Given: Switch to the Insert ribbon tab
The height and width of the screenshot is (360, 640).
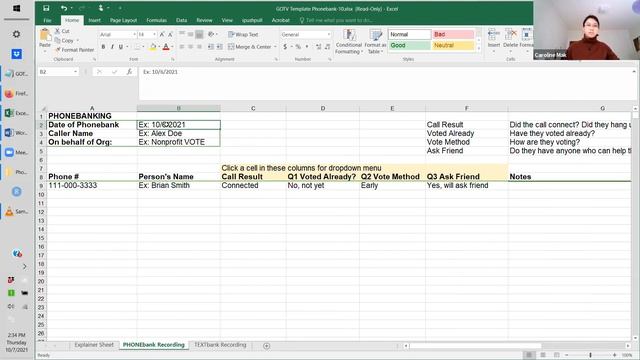Looking at the screenshot, I should [x=94, y=20].
